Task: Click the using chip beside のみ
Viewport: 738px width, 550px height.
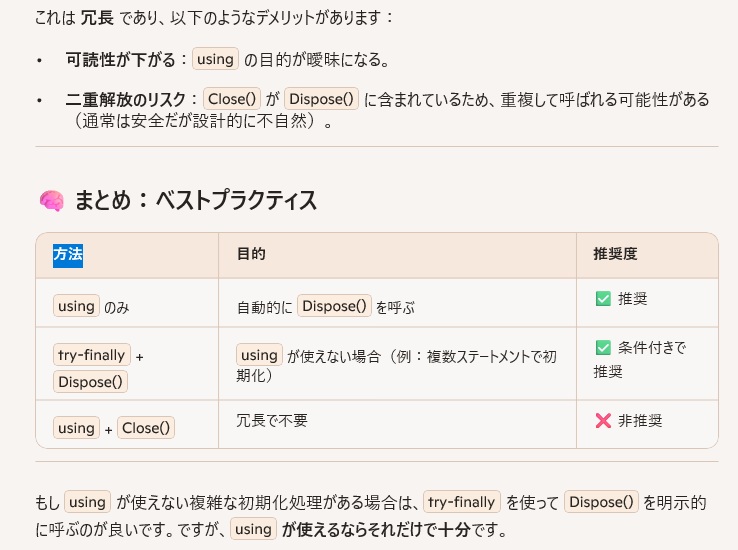Action: click(76, 306)
